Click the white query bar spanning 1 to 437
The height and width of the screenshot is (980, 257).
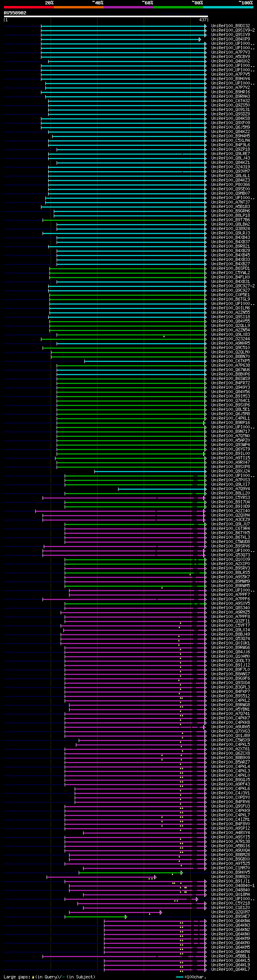point(106,17)
